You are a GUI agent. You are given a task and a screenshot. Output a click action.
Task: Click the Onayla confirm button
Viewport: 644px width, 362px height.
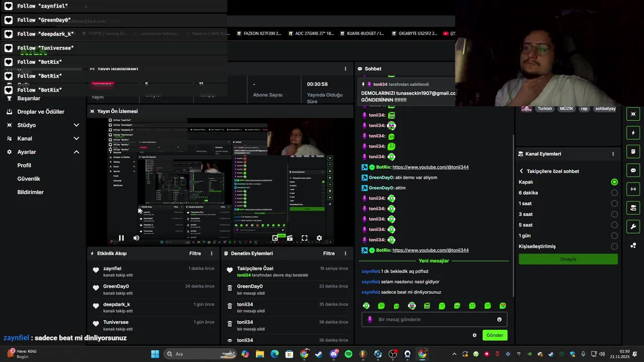coord(568,259)
